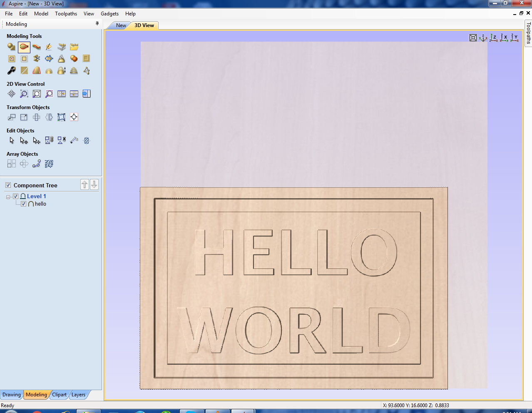Collapse the Level 1 tree node

pyautogui.click(x=8, y=197)
